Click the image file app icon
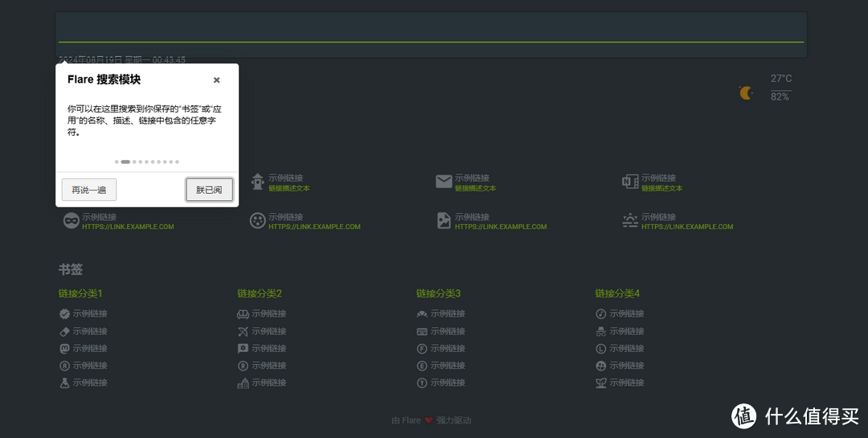 [444, 220]
